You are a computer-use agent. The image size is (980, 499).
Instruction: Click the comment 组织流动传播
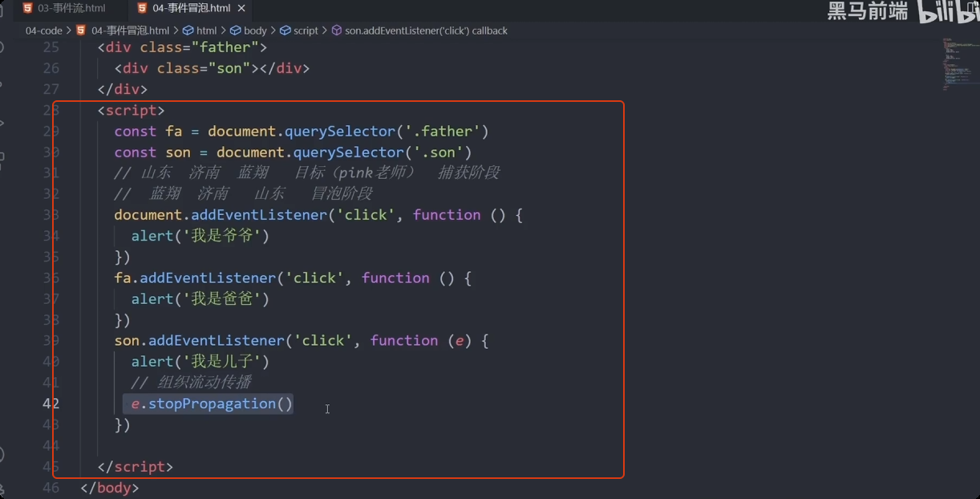pos(192,383)
